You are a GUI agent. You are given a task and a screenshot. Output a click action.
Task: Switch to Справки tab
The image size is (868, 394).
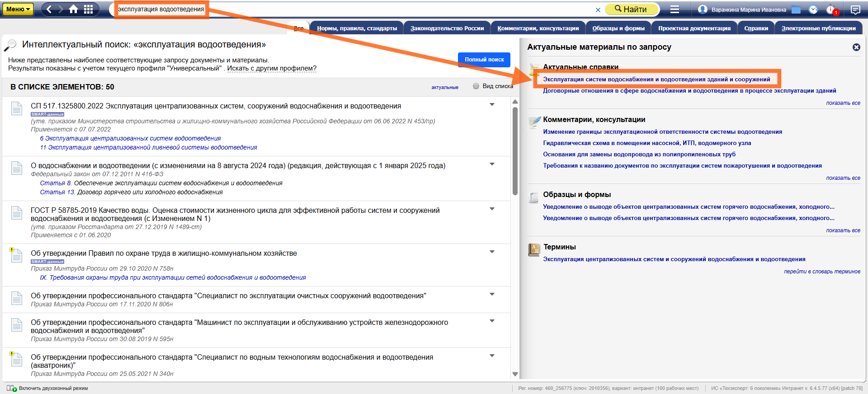point(756,28)
